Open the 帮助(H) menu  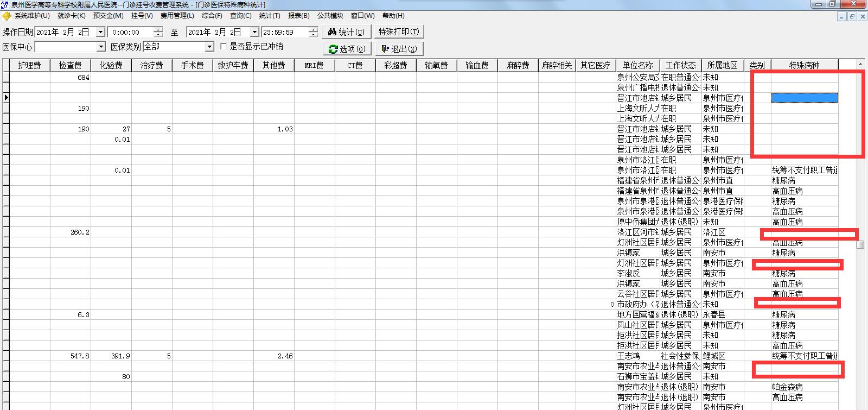tap(393, 16)
